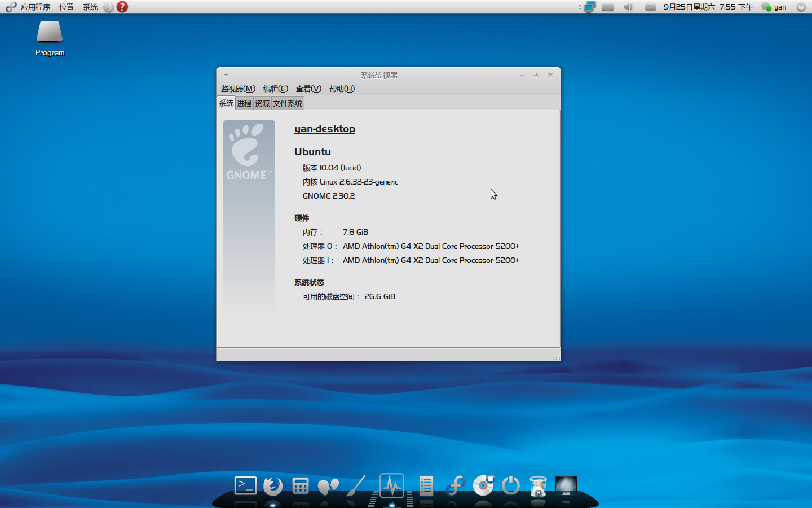This screenshot has height=508, width=812.
Task: Click the date and time clock
Action: click(708, 7)
